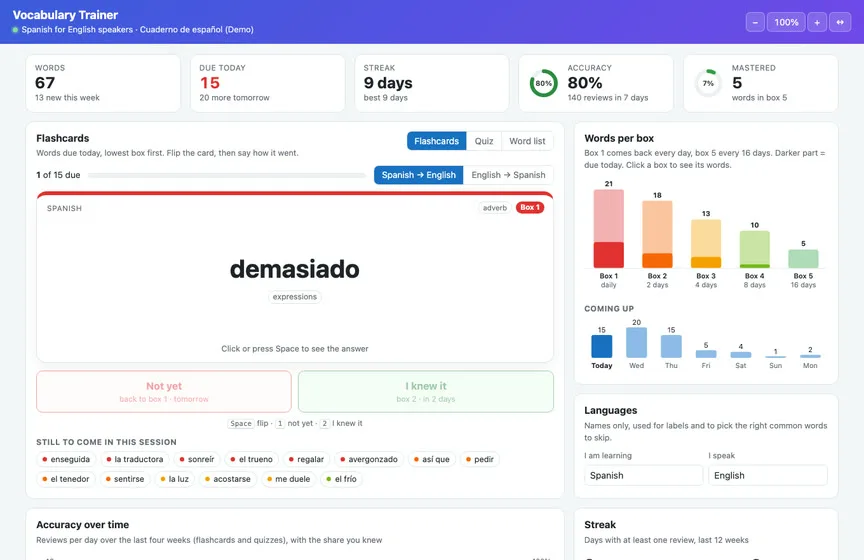Click the session progress bar
This screenshot has width=864, height=560.
click(226, 175)
